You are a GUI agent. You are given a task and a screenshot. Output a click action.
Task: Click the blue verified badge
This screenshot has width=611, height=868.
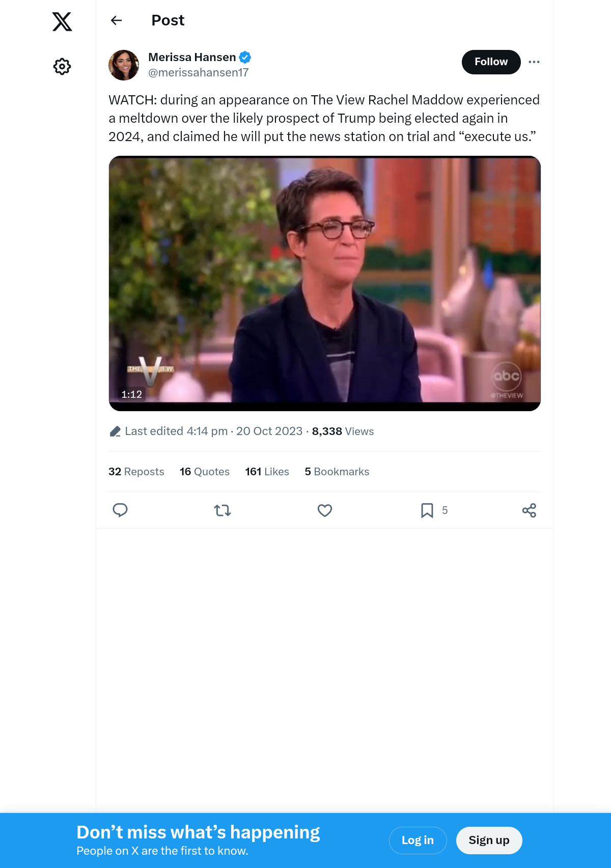245,57
